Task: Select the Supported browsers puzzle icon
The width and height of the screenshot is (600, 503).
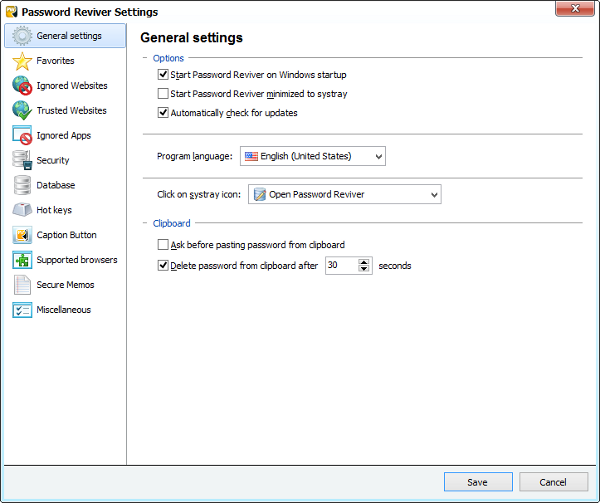Action: point(22,260)
